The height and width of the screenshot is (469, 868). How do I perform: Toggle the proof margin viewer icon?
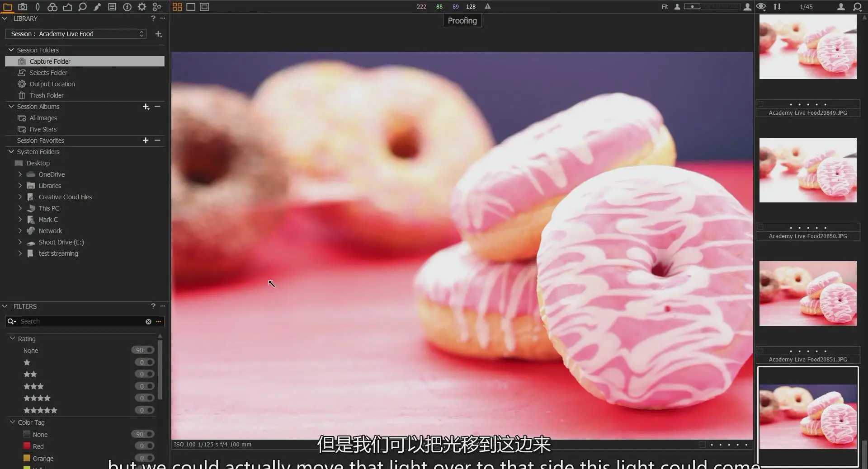point(204,7)
